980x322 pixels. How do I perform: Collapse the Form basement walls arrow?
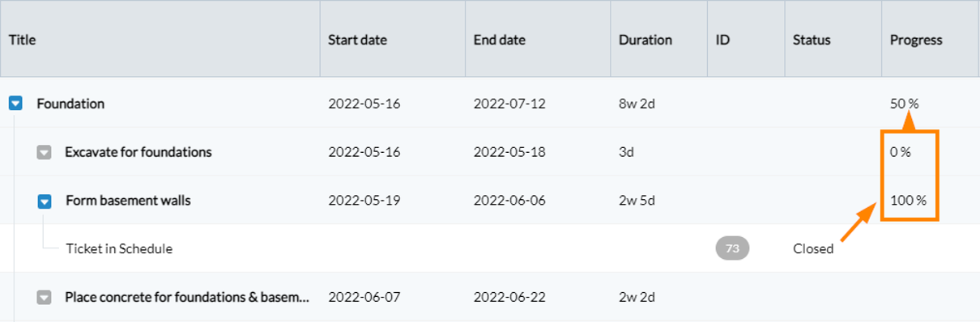pyautogui.click(x=45, y=201)
